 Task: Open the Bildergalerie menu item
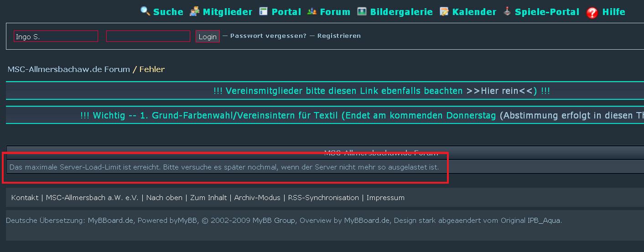click(401, 12)
